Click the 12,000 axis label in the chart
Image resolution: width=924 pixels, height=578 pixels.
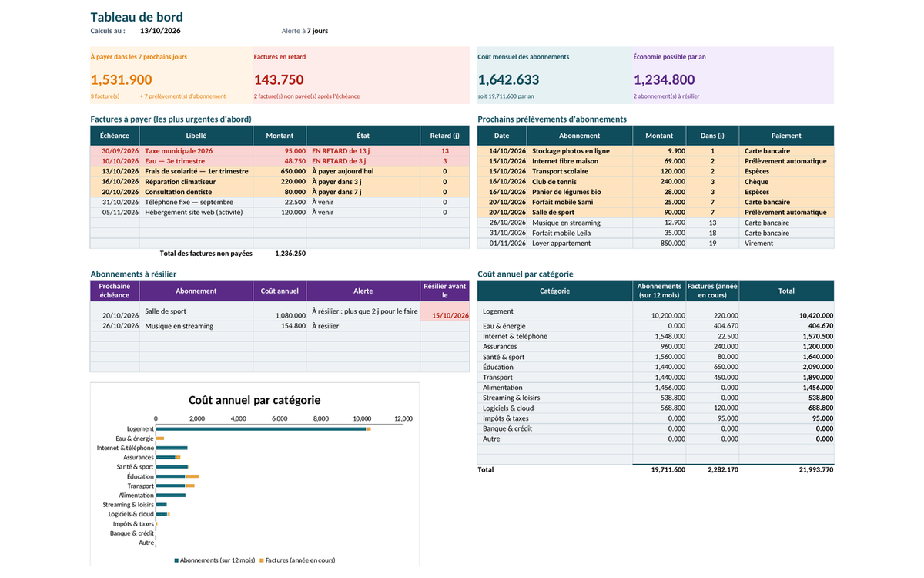(x=403, y=418)
